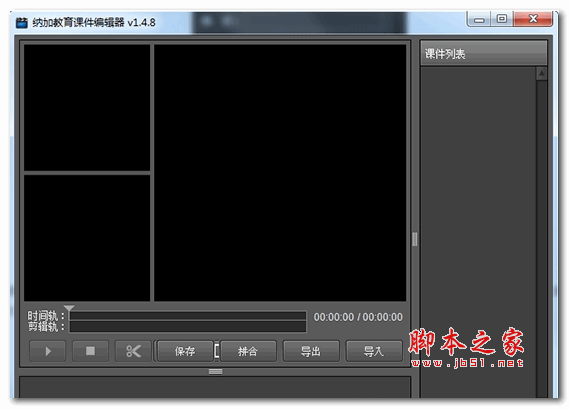Maximize the courseware editor window
This screenshot has height=409, width=570.
(502, 19)
